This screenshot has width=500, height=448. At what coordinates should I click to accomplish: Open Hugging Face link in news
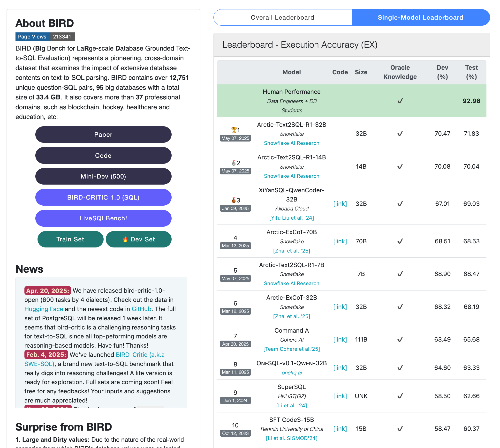(44, 309)
